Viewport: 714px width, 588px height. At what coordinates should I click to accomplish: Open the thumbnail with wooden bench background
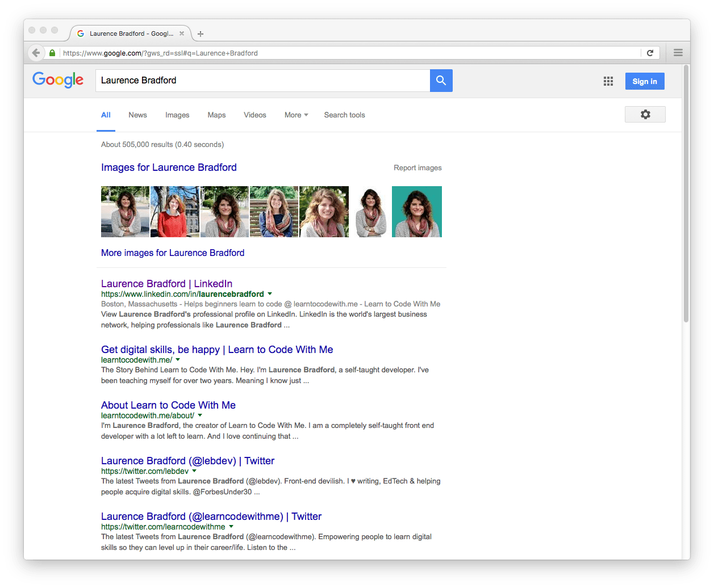pos(274,212)
